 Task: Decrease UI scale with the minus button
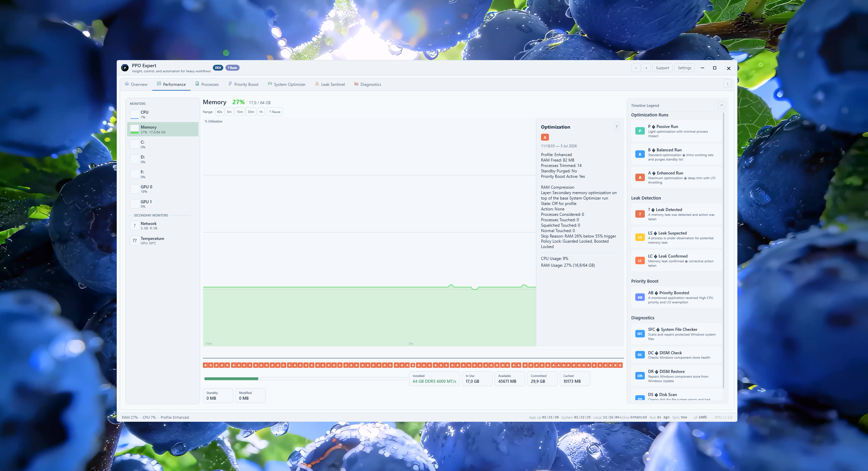(636, 68)
